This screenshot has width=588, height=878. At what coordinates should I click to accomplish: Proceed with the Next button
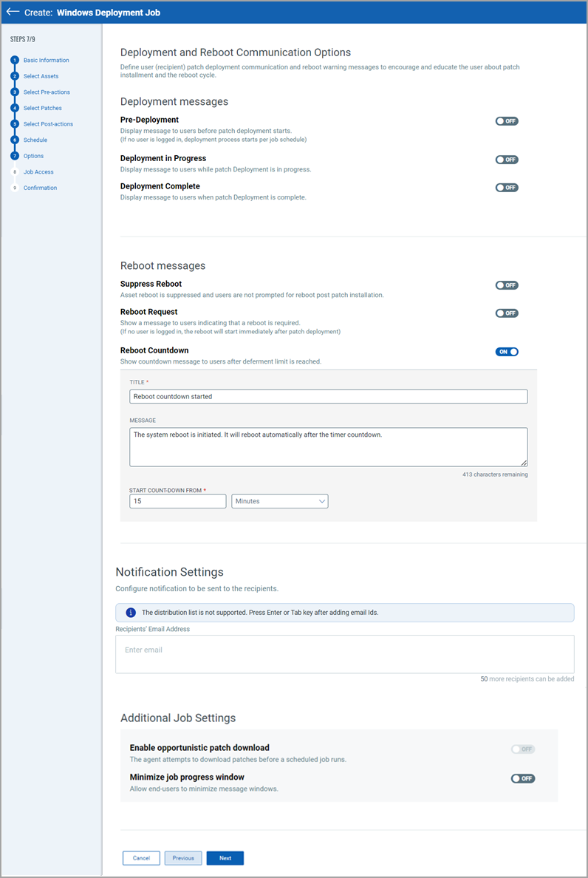pos(225,858)
